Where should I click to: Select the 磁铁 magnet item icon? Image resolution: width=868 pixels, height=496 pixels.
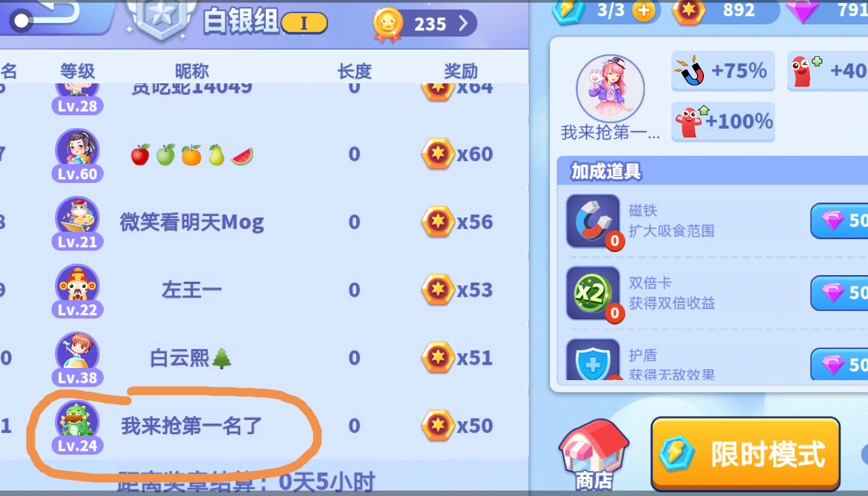(x=593, y=221)
